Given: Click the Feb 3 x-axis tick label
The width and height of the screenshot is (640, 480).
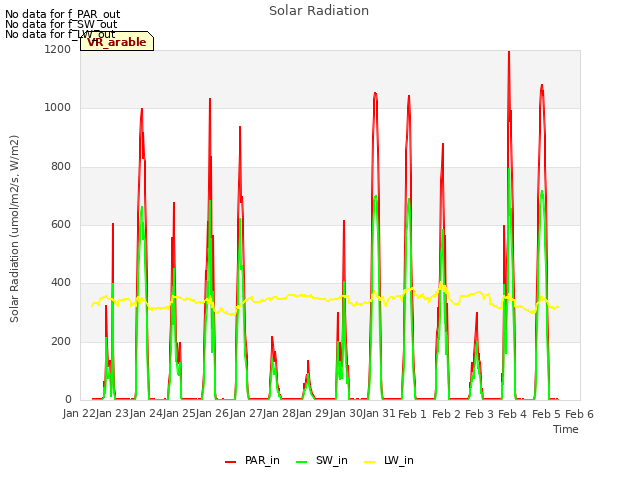Looking at the screenshot, I should (480, 414).
